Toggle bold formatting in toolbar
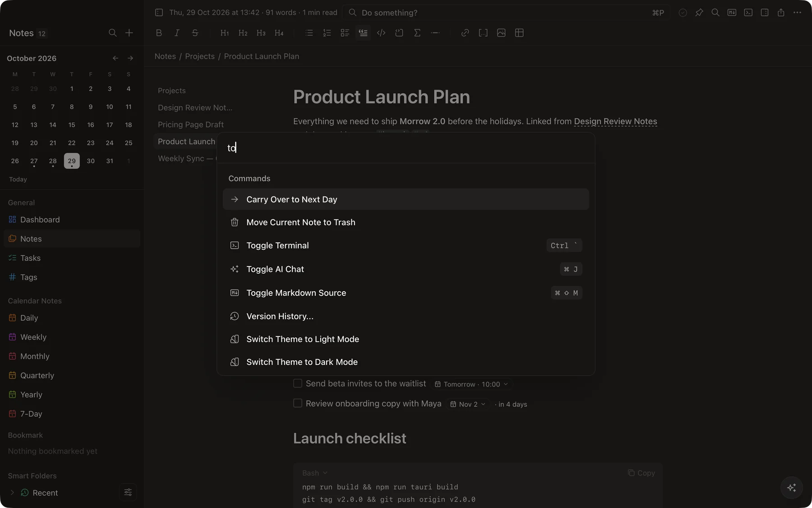The image size is (812, 508). [x=159, y=33]
